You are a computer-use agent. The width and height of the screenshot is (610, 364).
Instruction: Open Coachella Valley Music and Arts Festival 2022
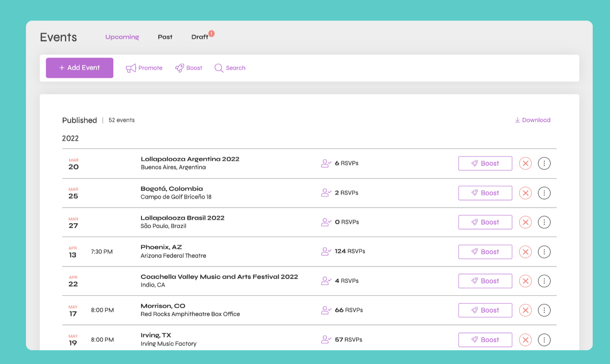click(219, 277)
